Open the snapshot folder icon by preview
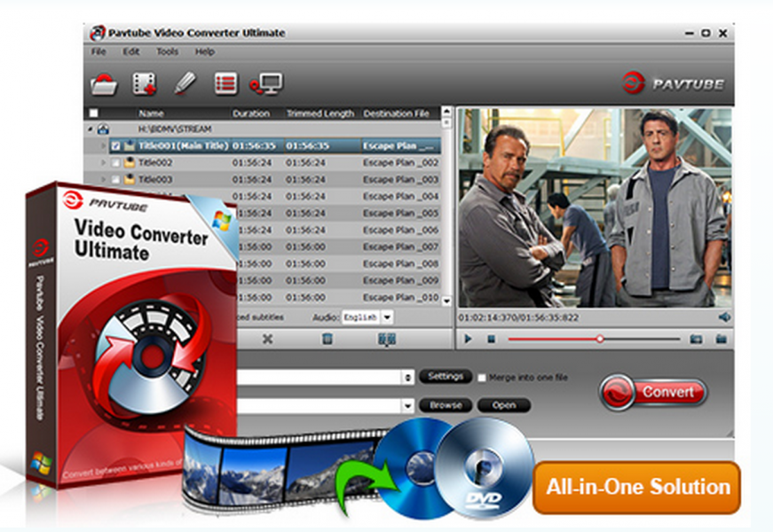 coord(722,339)
